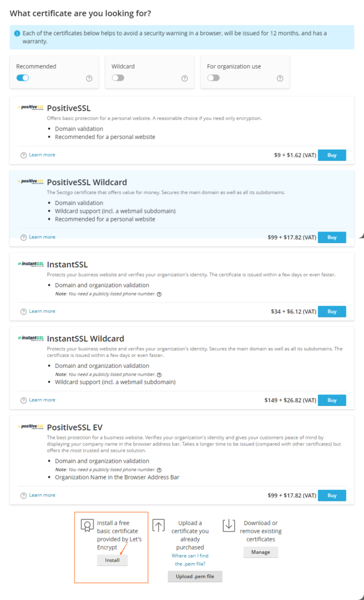Buy the InstantSSL certificate for $34
Screen dimensions: 364x600
click(x=332, y=312)
